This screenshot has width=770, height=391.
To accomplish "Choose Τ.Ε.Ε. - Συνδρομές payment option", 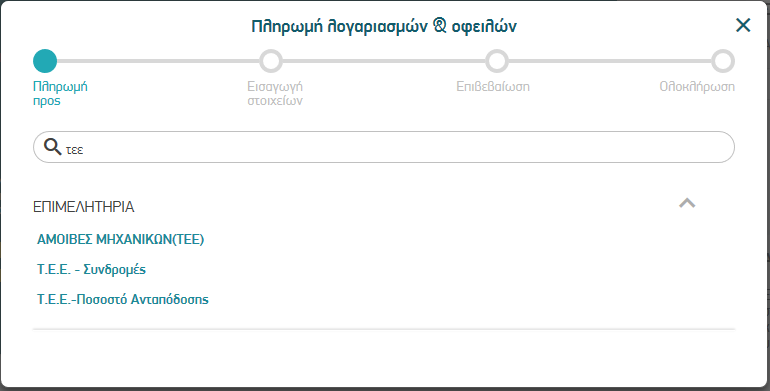I will pyautogui.click(x=91, y=269).
